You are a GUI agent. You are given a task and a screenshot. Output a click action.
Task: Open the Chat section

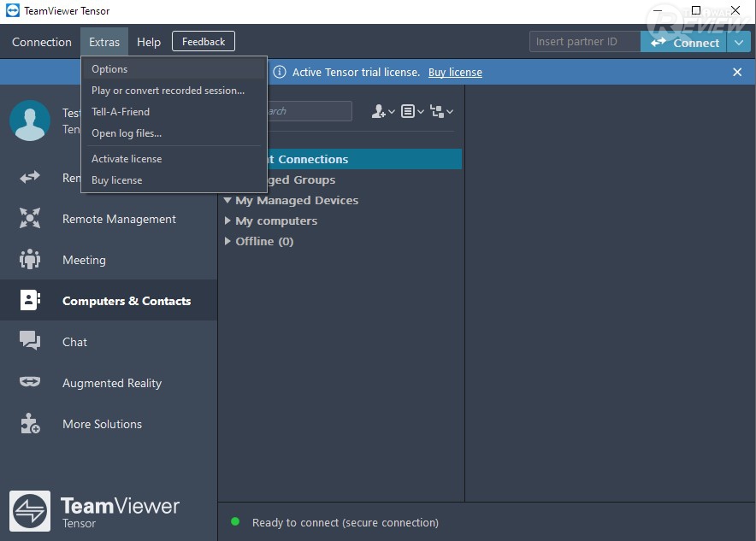[x=109, y=342]
